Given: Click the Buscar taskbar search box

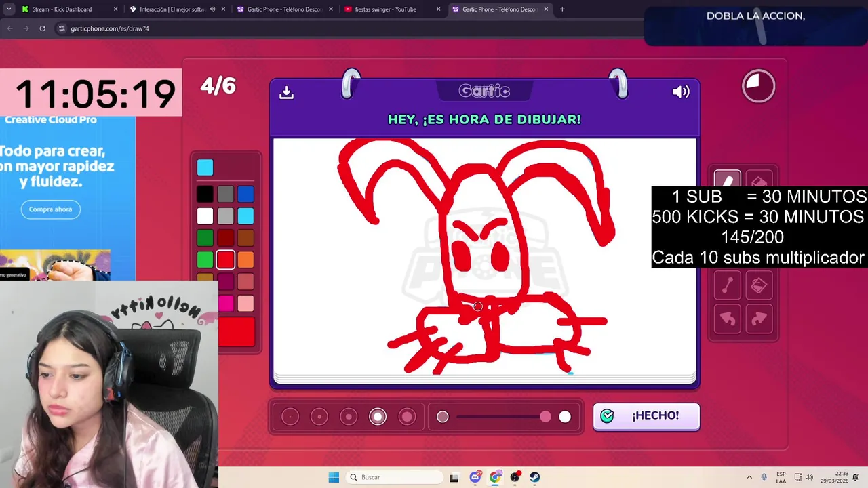Looking at the screenshot, I should point(394,477).
